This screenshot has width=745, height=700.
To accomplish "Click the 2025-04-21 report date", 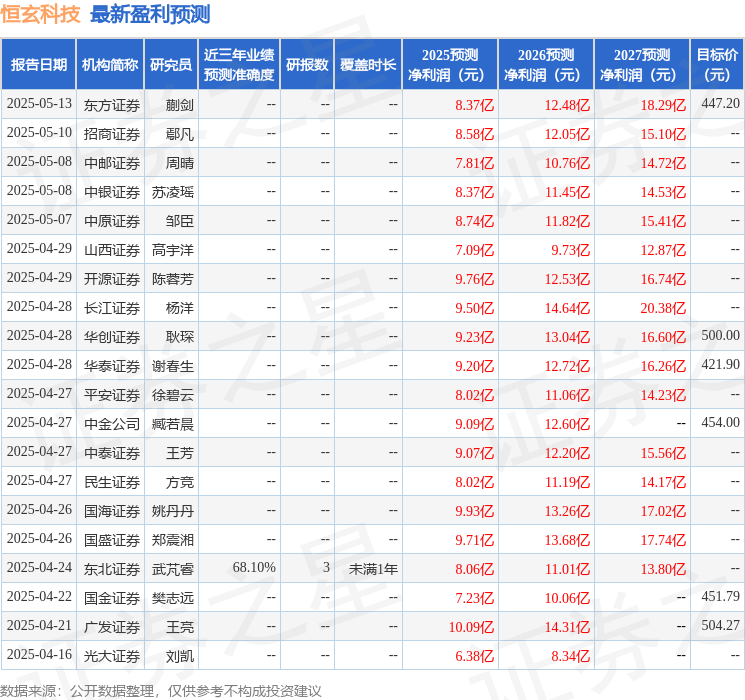I will tap(39, 625).
